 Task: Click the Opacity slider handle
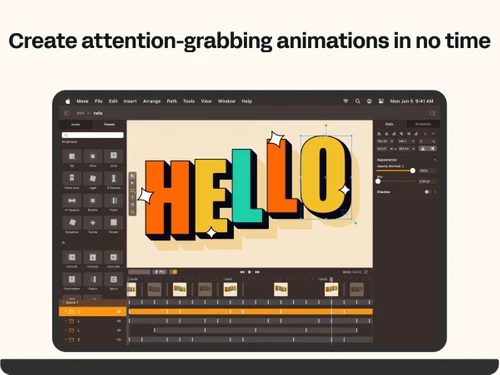coord(413,171)
